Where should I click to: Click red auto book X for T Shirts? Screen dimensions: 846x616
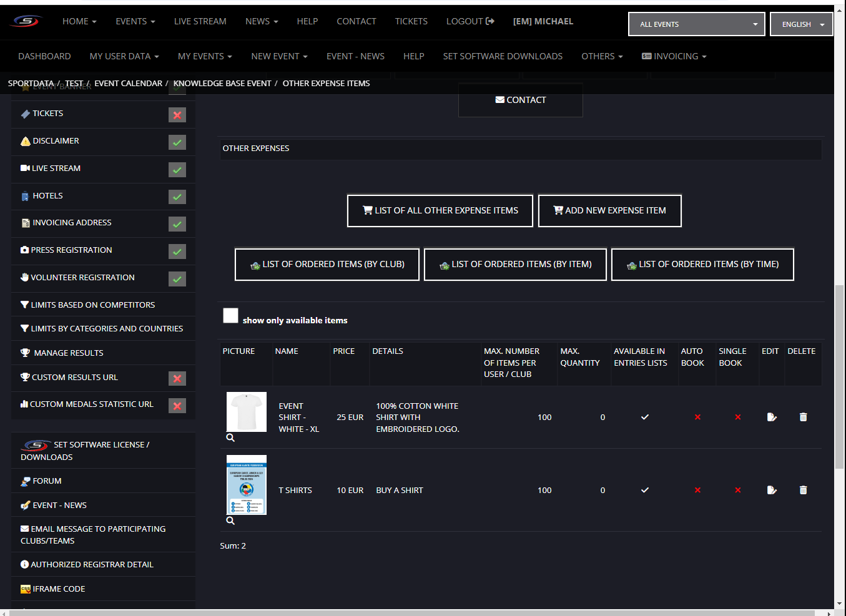[x=697, y=490]
